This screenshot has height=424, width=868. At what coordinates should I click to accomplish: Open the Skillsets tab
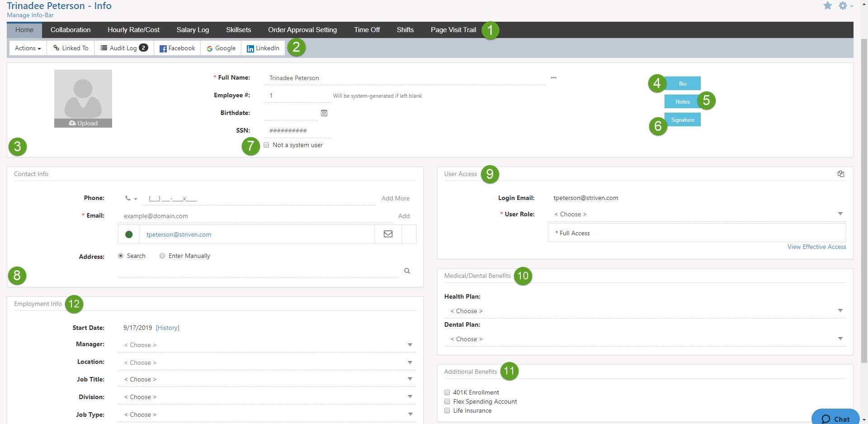pyautogui.click(x=238, y=29)
